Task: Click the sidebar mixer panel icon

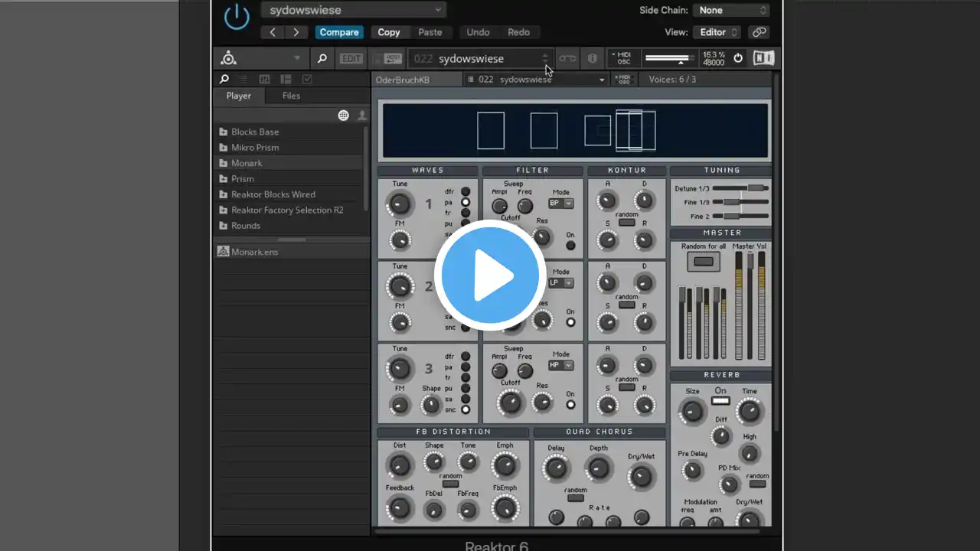Action: coord(264,79)
